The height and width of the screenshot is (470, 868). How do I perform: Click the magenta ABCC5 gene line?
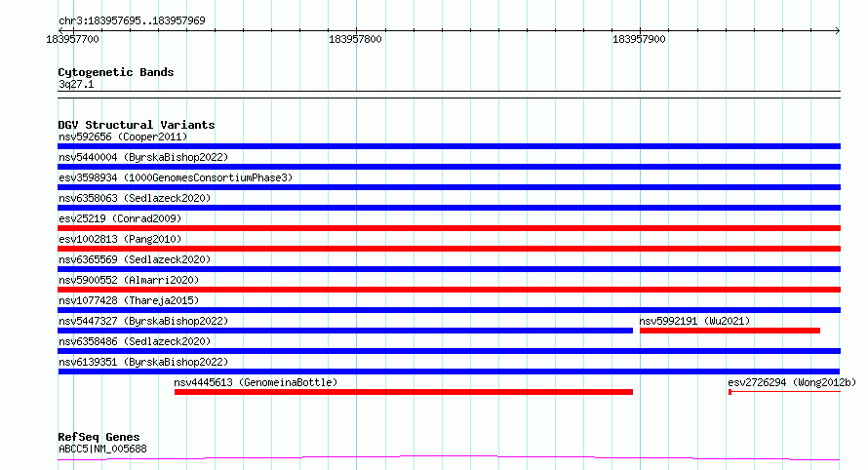[449, 458]
